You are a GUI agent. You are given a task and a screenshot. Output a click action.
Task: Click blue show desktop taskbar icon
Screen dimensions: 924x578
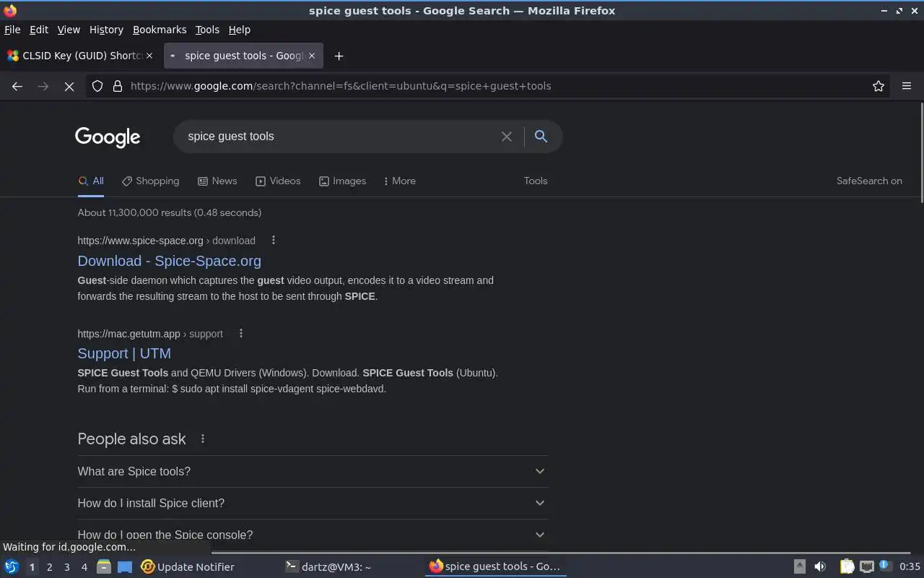click(x=125, y=567)
